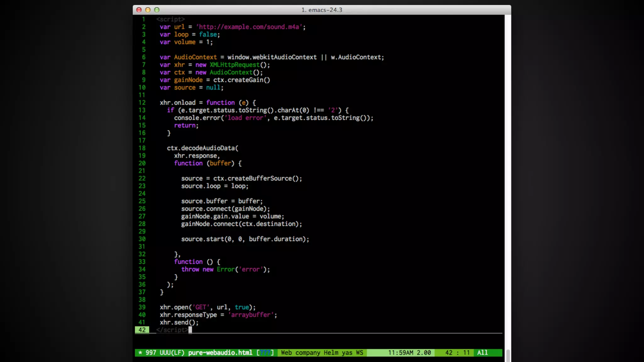Click the All buffer position indicator
The width and height of the screenshot is (644, 362).
point(482,353)
